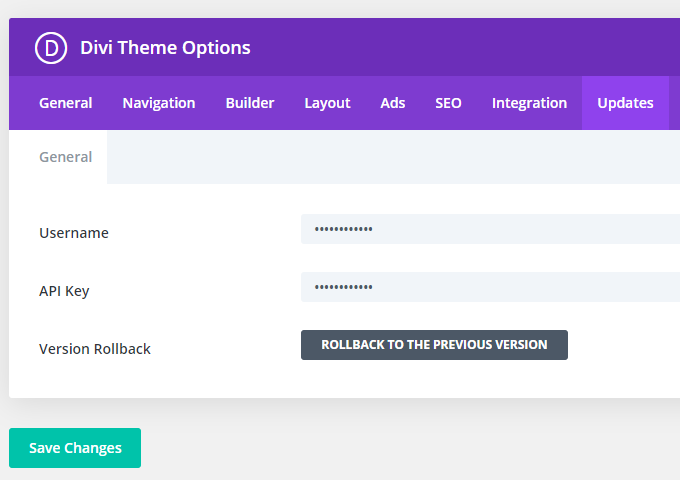Image resolution: width=680 pixels, height=480 pixels.
Task: Click Rollback to the Previous Version button
Action: [434, 345]
